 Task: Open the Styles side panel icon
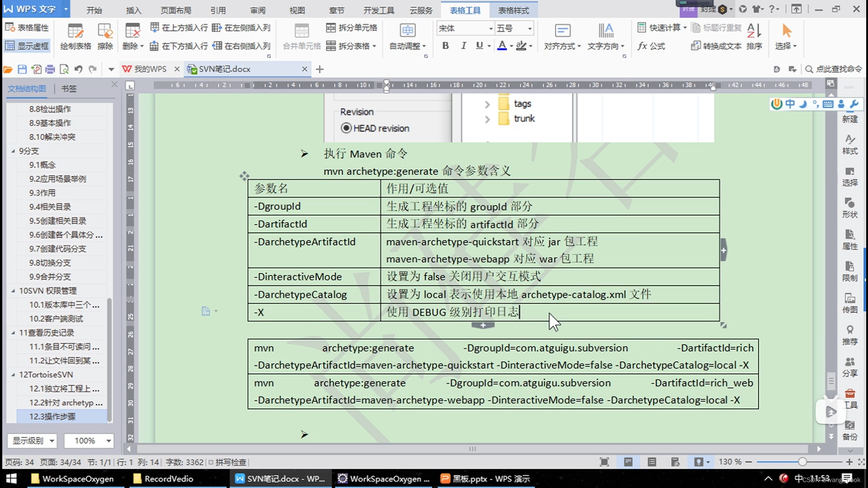pos(849,145)
